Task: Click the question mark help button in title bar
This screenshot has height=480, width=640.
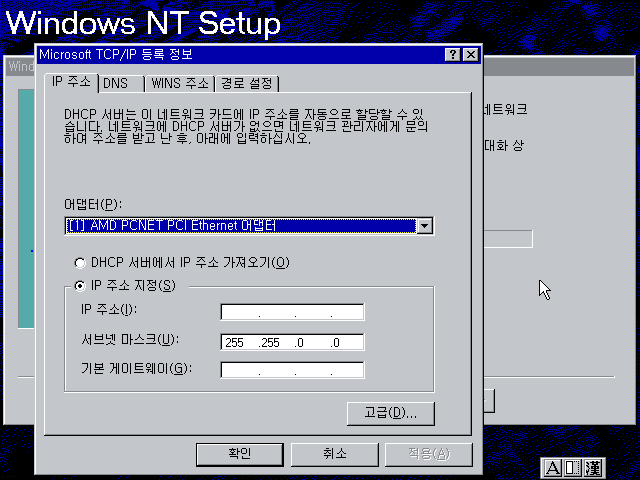Action: (x=452, y=55)
